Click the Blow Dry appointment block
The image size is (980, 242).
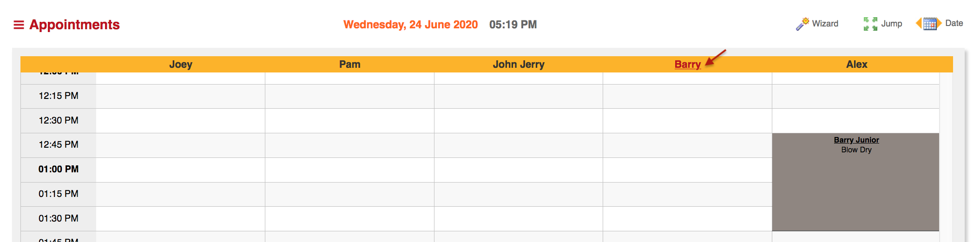[855, 182]
